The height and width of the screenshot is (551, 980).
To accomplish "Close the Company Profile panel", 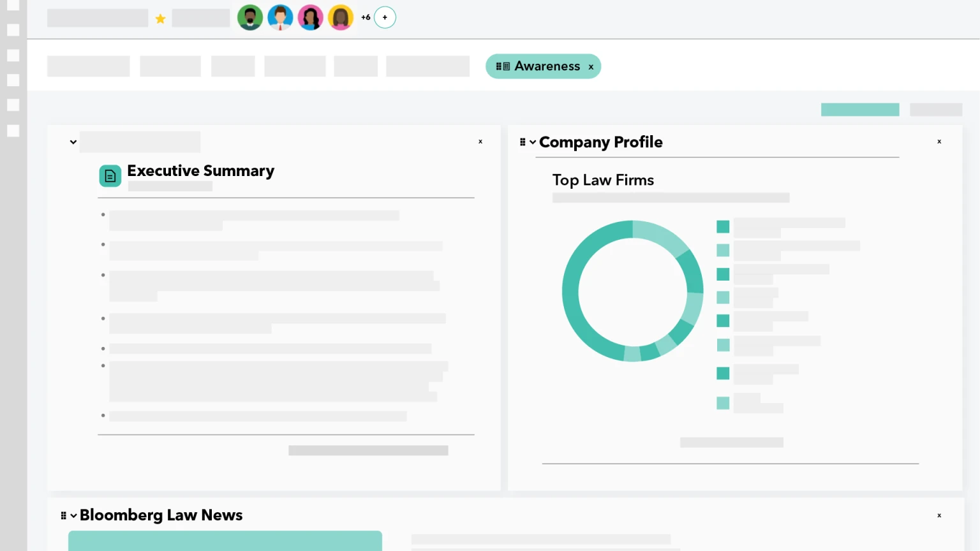I will 939,142.
